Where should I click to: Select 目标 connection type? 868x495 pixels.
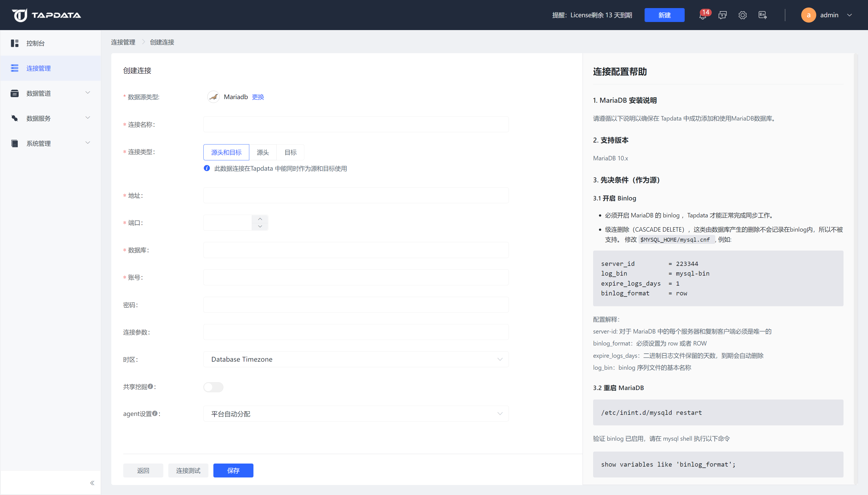[x=290, y=152]
